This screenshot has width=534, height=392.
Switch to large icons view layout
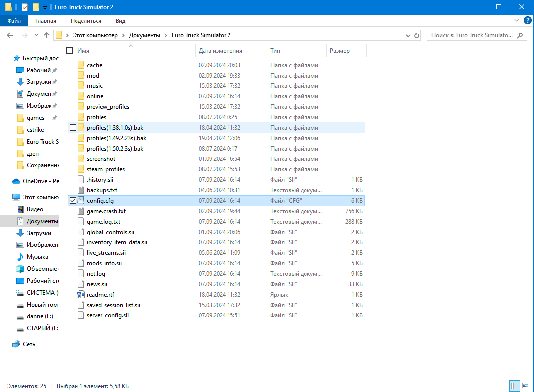tap(526, 386)
